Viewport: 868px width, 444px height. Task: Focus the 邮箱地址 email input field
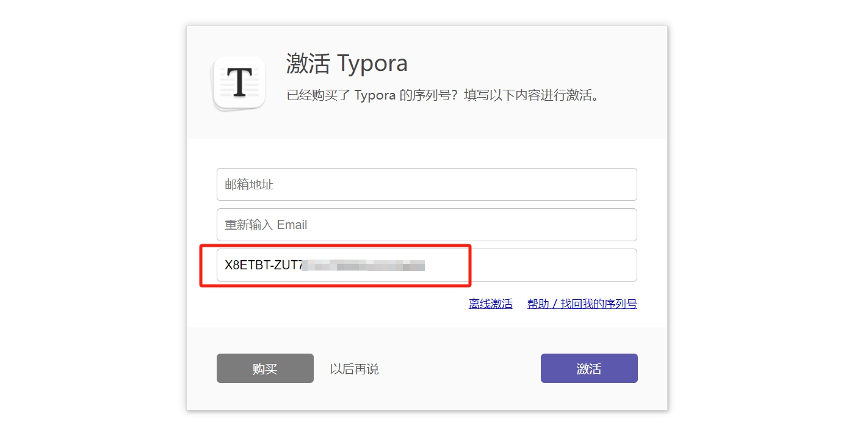click(427, 184)
